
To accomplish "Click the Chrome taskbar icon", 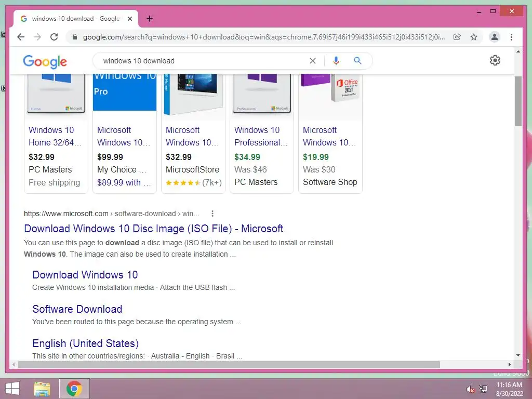I will [74, 389].
